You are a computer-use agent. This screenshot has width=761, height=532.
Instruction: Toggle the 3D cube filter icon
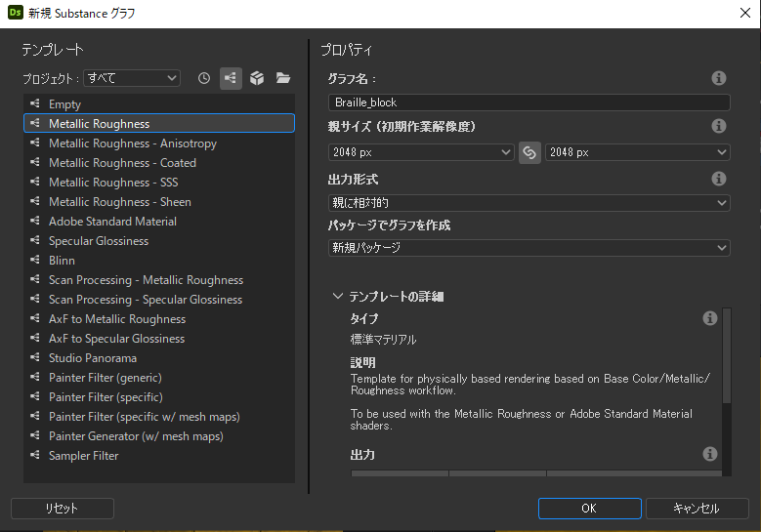(x=257, y=78)
